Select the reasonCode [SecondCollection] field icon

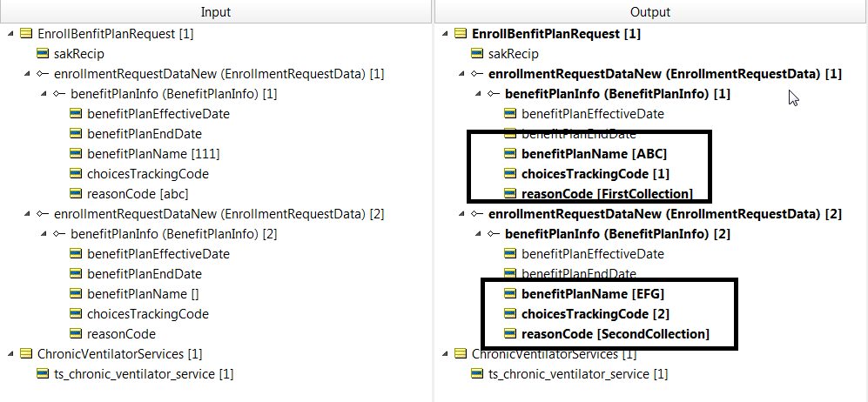[510, 333]
